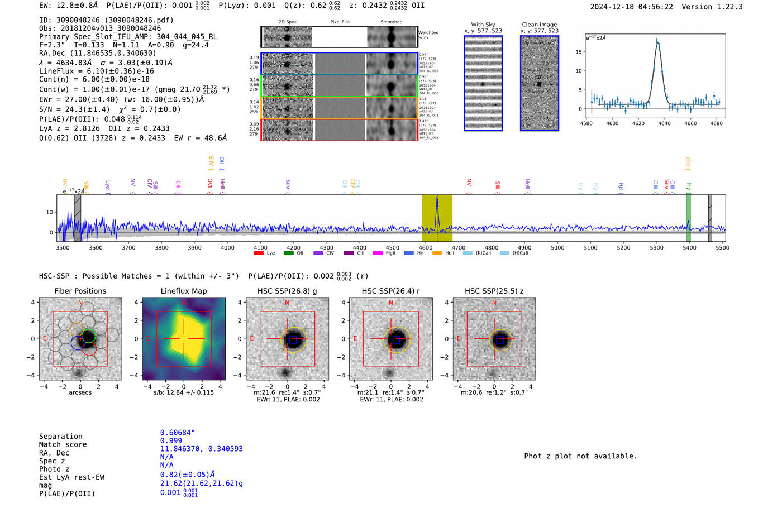Click the 'Obs: 20181204v013_3090048246' line
Image resolution: width=782 pixels, height=532 pixels.
pyautogui.click(x=100, y=28)
